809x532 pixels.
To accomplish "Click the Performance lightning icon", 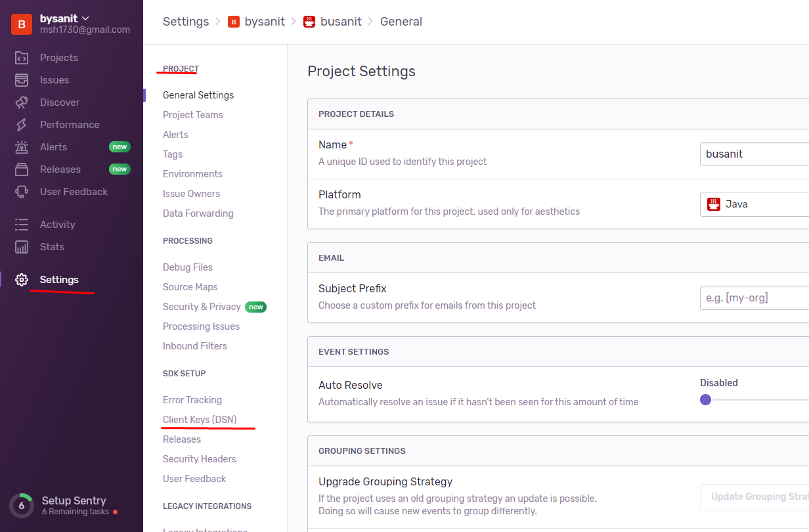I will 22,125.
